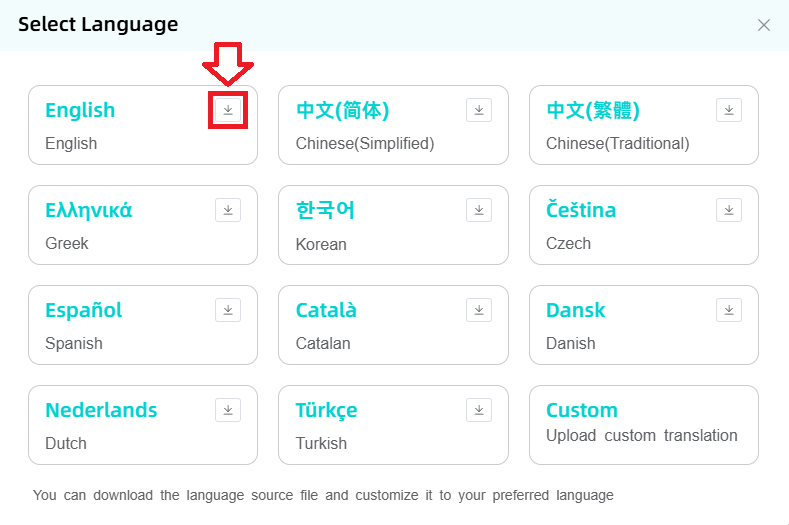
Task: Close the Select Language dialog
Action: coord(764,25)
